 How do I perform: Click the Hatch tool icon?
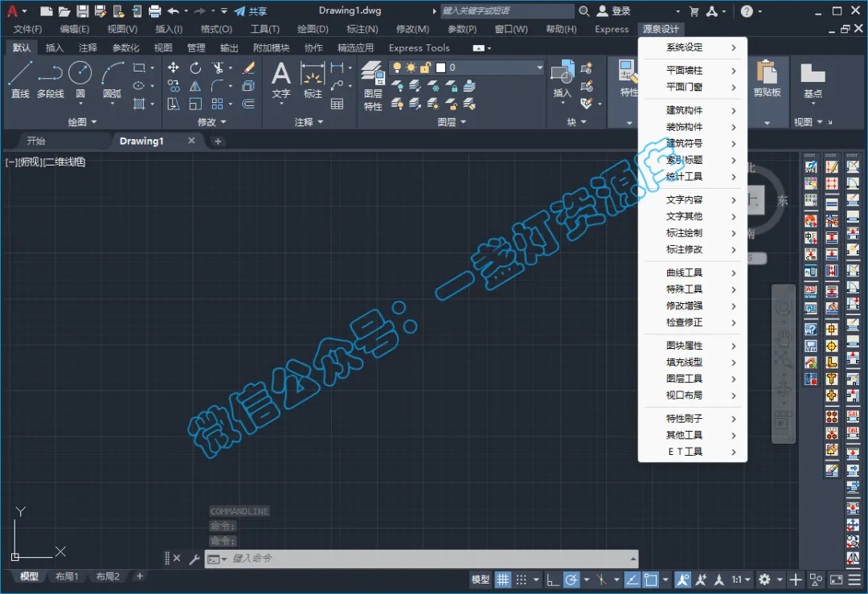click(139, 104)
